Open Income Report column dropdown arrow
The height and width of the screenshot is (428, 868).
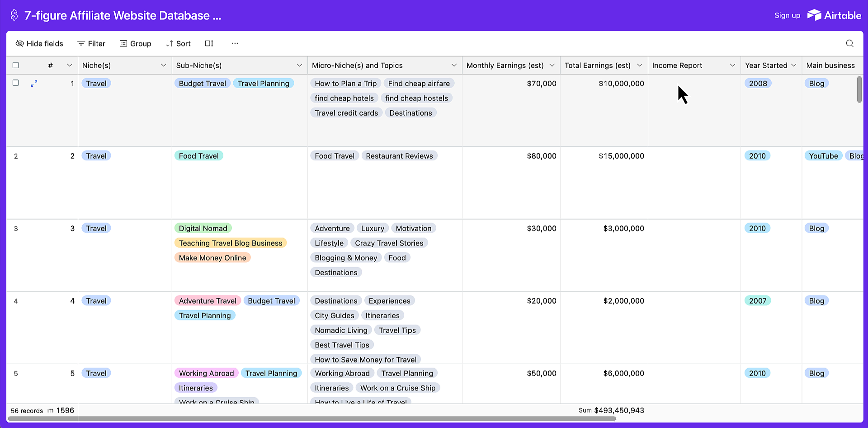pos(732,65)
